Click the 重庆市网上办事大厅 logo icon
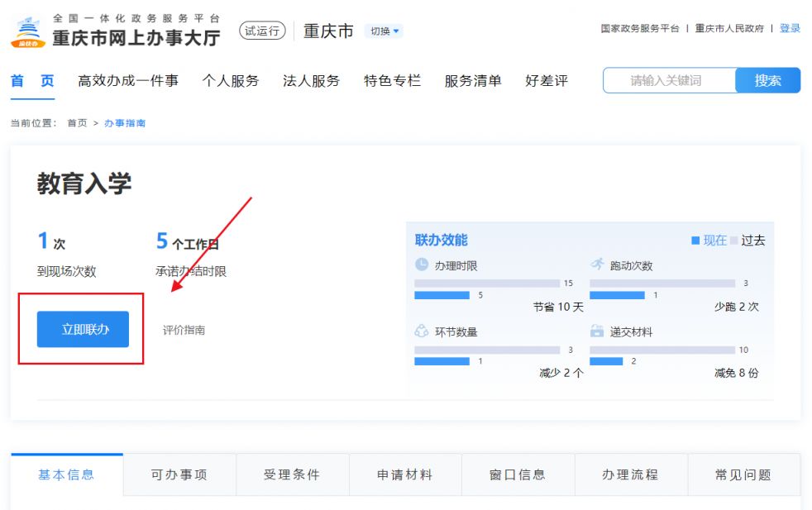 28,31
